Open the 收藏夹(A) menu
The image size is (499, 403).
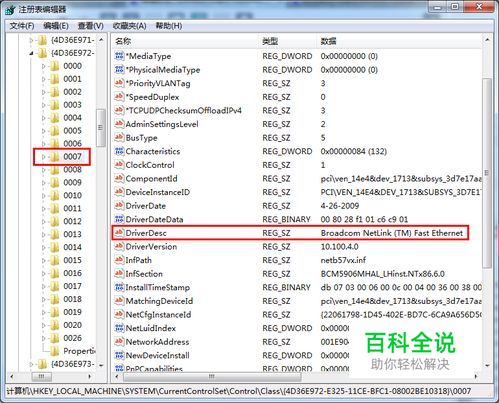tap(130, 26)
